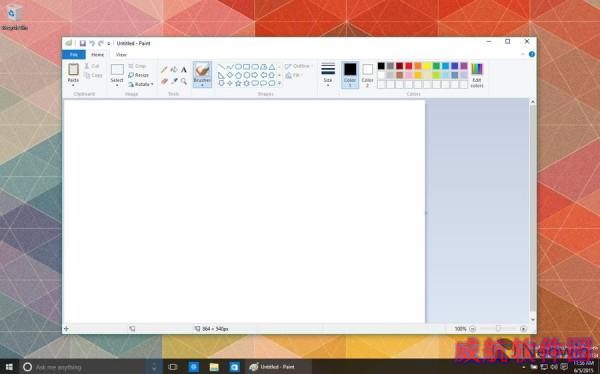This screenshot has width=600, height=374.
Task: Click the Cut button
Action: click(92, 66)
